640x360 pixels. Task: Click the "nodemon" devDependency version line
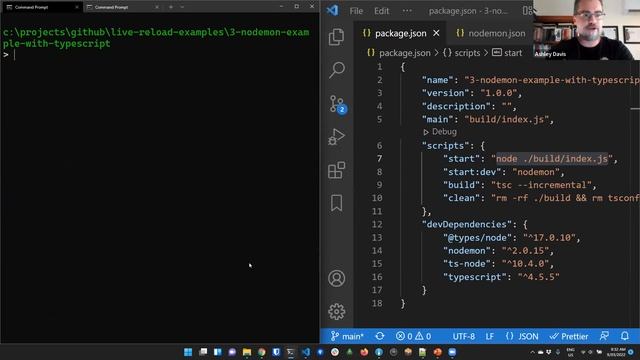tap(498, 251)
